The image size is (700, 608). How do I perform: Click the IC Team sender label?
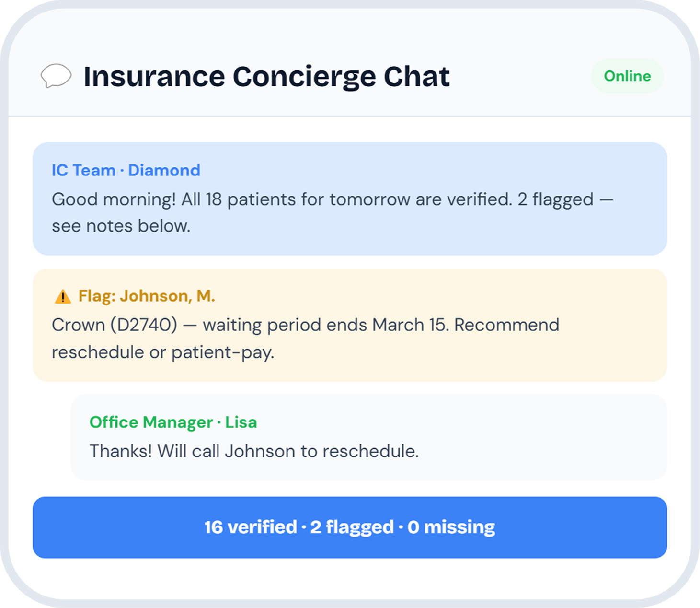[83, 170]
